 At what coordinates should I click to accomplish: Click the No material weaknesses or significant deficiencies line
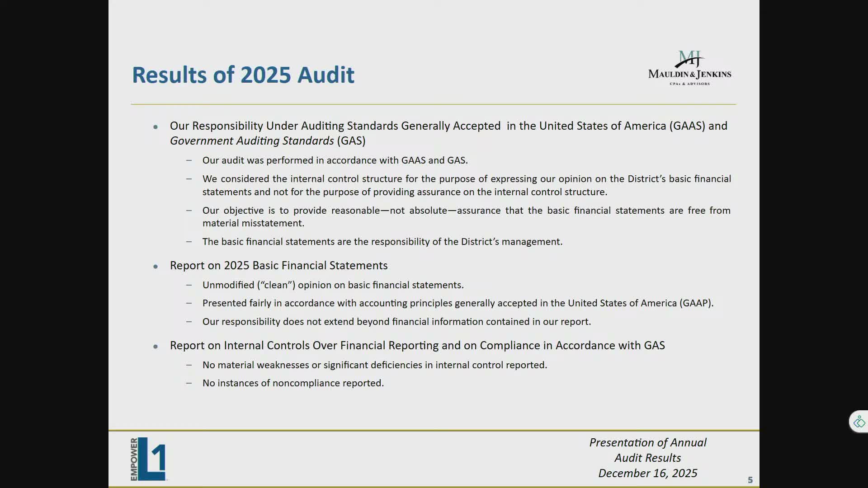pyautogui.click(x=374, y=365)
